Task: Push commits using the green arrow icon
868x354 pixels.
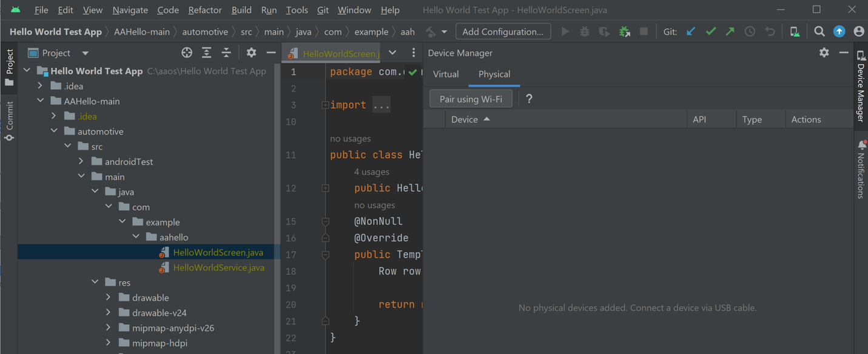Action: point(730,31)
